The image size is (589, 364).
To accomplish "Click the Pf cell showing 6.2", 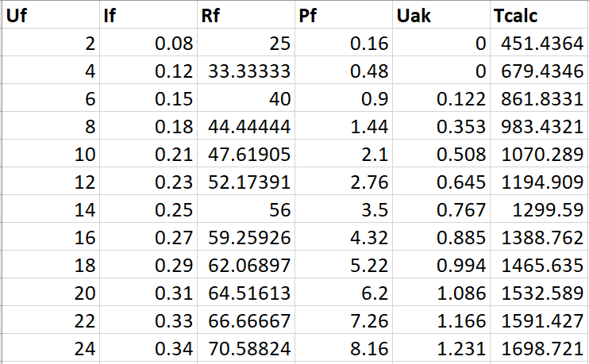I will point(343,293).
